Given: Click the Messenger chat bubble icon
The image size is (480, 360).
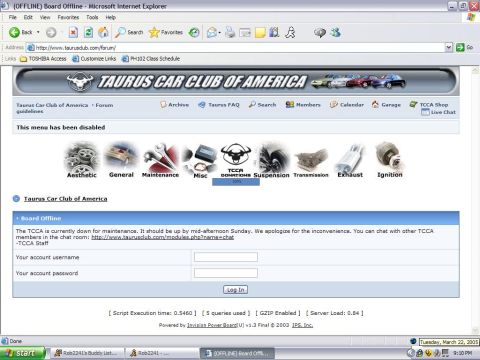Looking at the screenshot, I should 320,32.
